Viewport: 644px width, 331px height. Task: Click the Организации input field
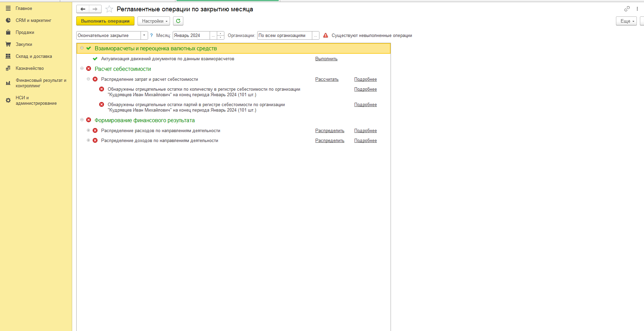tap(284, 36)
